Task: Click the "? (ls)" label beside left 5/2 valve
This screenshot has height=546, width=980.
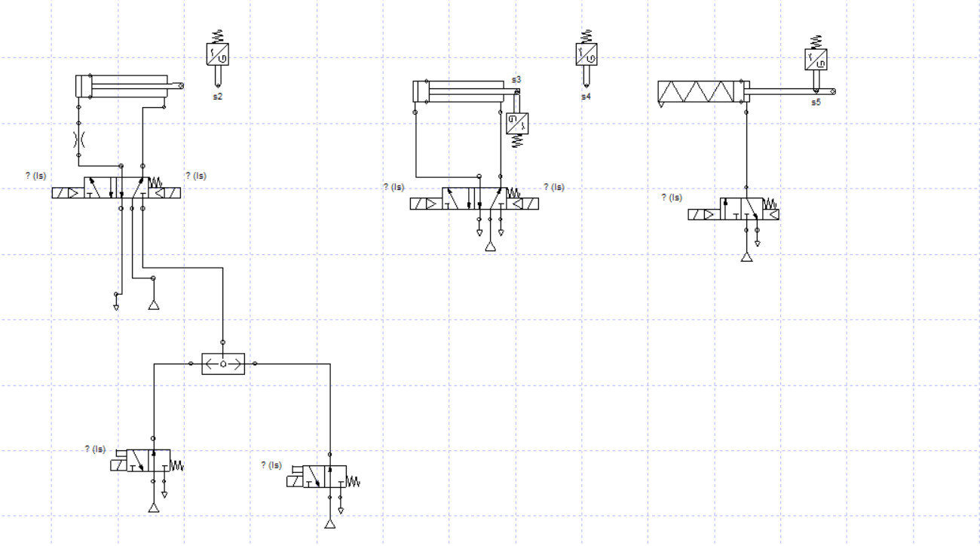Action: coord(35,174)
